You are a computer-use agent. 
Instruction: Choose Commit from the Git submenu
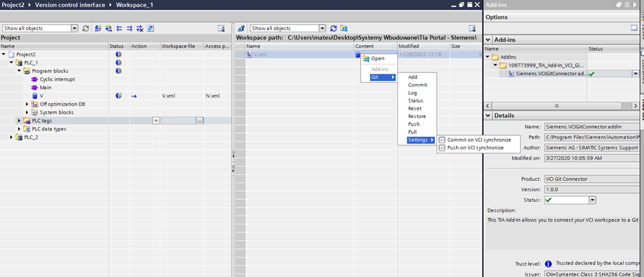coord(418,85)
